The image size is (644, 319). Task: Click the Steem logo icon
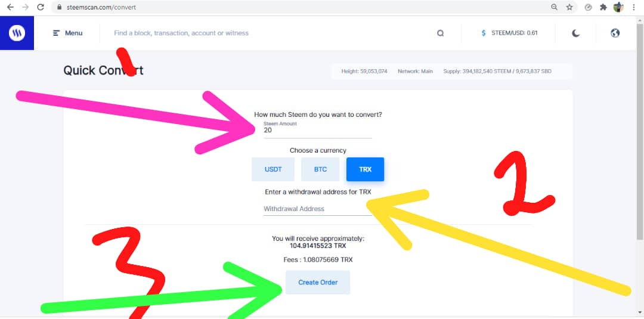pos(17,33)
